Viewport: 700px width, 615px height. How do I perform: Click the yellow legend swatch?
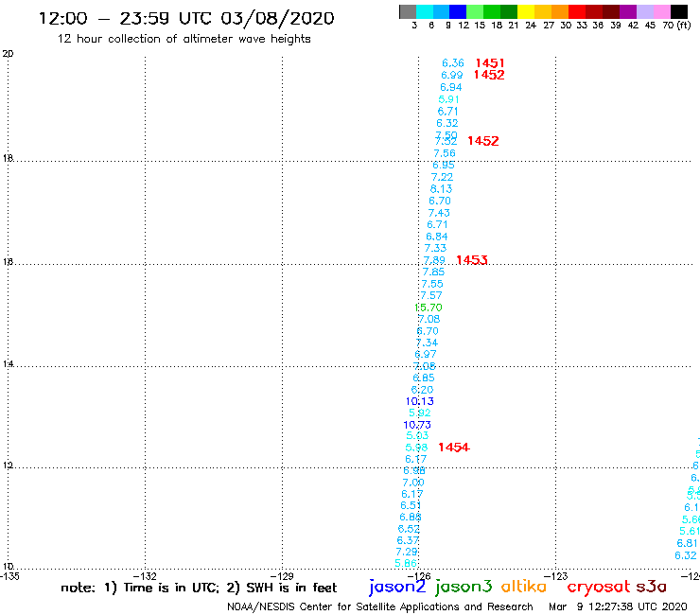[526, 11]
